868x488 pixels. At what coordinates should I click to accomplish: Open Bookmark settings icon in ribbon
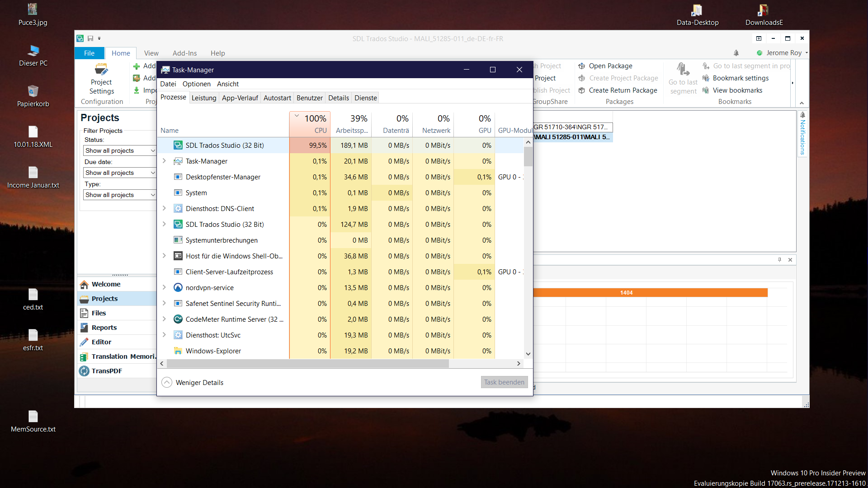pos(706,78)
